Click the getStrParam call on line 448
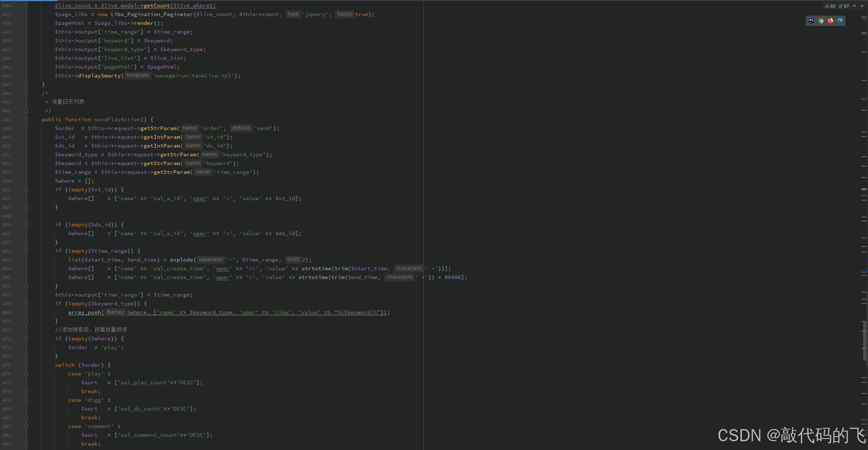The width and height of the screenshot is (868, 450). (x=158, y=128)
